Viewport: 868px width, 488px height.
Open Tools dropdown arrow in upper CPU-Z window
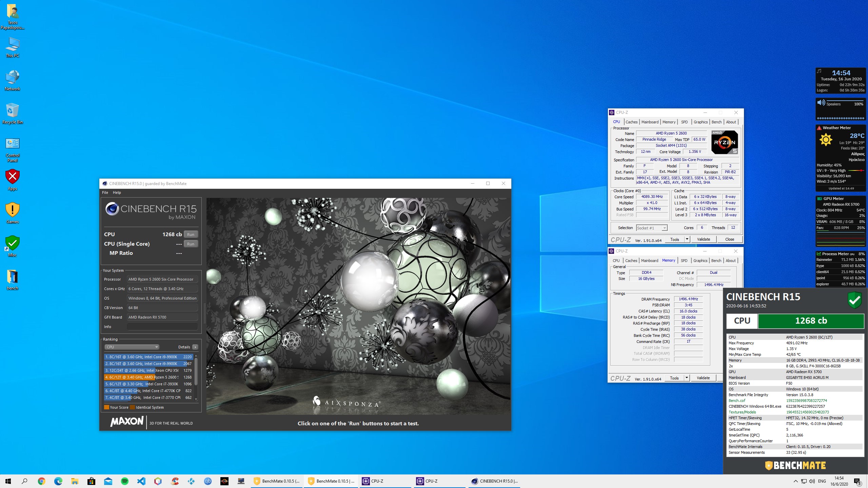(x=687, y=239)
